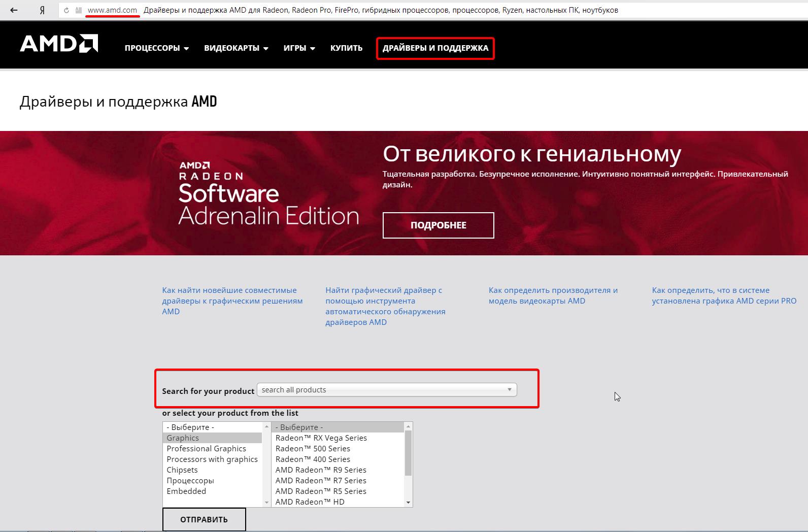Screen dimensions: 808x532
Task: Select Radeon 500 Series
Action: (338, 448)
